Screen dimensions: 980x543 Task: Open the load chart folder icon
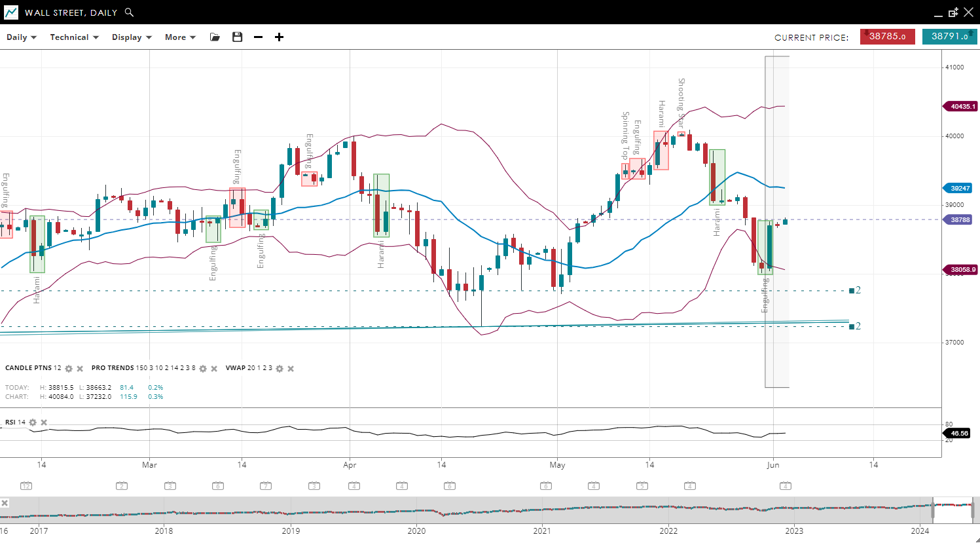215,37
